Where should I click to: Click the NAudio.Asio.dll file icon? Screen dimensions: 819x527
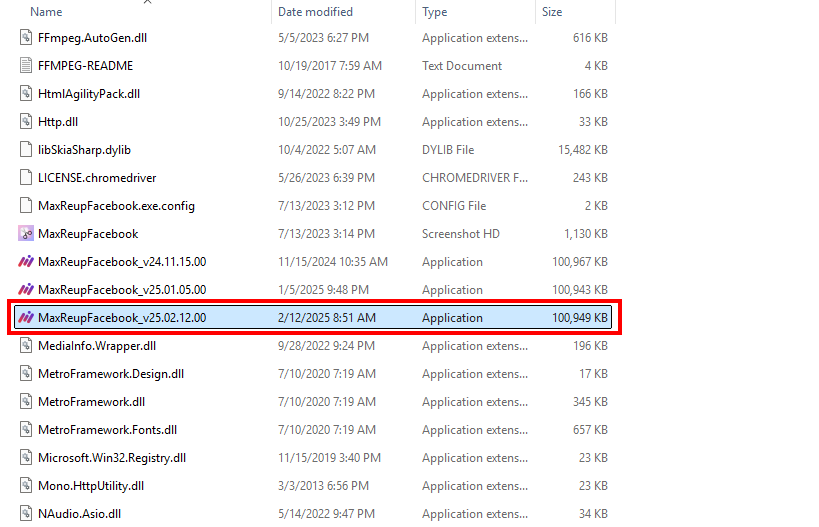point(26,514)
